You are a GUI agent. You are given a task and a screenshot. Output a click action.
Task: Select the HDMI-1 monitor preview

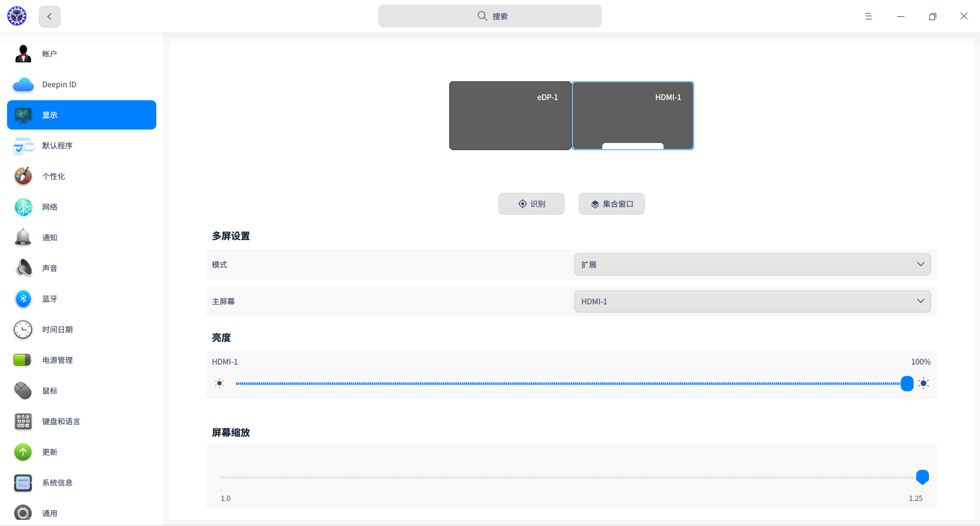[x=633, y=115]
